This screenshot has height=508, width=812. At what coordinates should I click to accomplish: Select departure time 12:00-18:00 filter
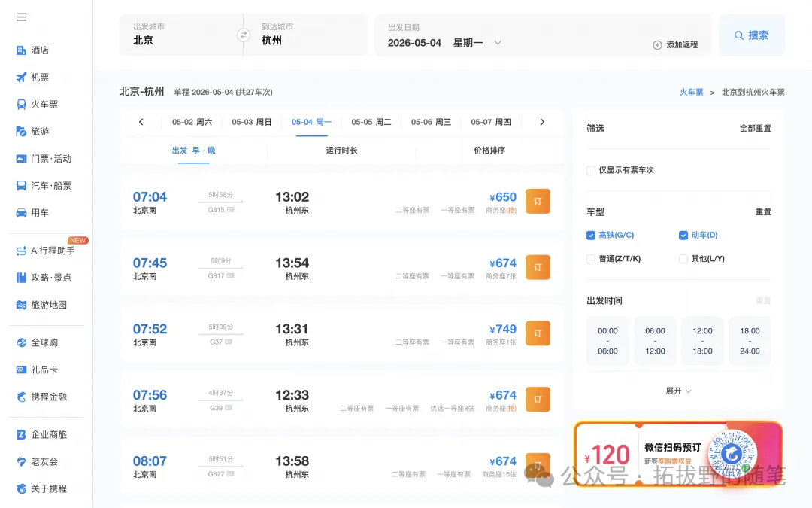tap(702, 341)
